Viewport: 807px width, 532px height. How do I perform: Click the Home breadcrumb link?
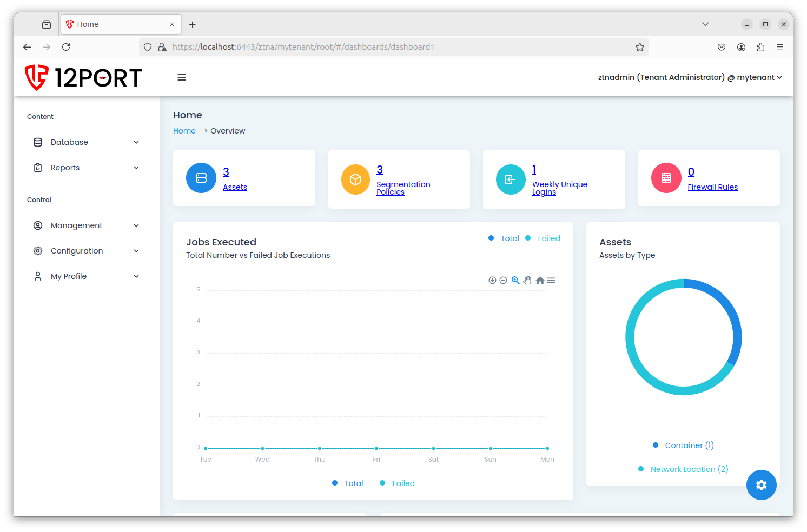184,131
